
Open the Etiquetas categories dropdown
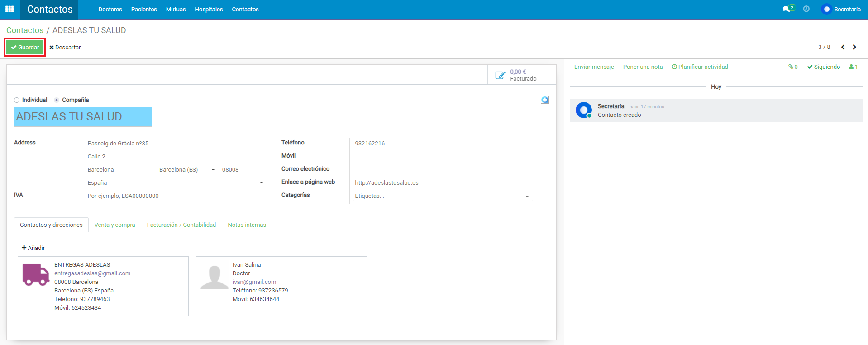[x=443, y=196]
